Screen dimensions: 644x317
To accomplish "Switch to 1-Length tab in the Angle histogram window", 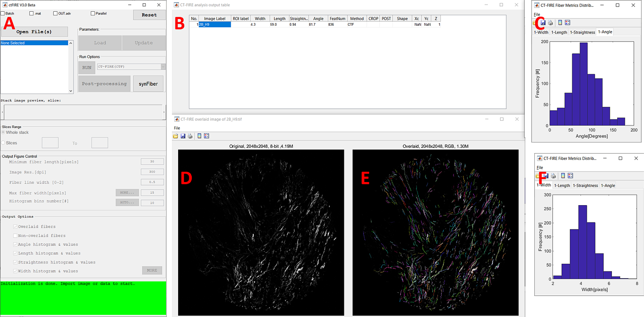I will pyautogui.click(x=559, y=32).
